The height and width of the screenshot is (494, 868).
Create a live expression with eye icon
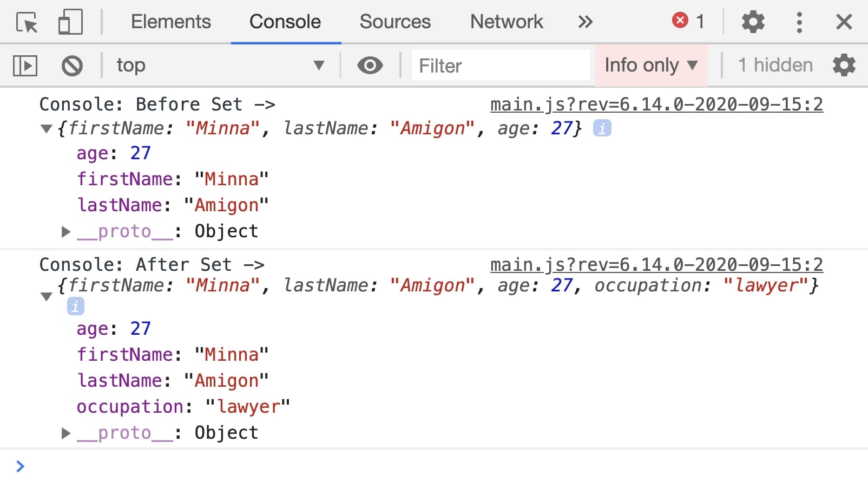coord(370,66)
